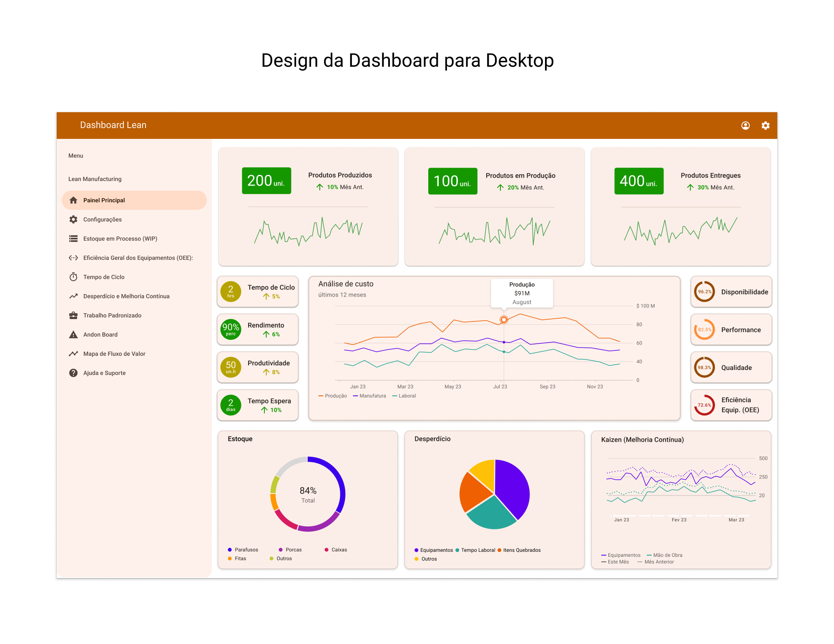This screenshot has width=834, height=644.
Task: Click the Rendimento 90% indicator card
Action: pos(258,330)
